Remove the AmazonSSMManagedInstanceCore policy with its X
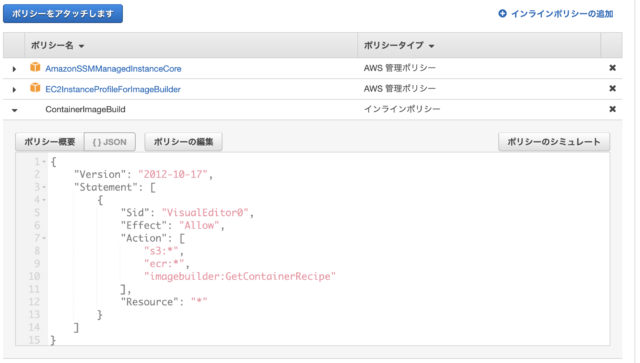Viewport: 640px width, 363px height. [x=612, y=68]
